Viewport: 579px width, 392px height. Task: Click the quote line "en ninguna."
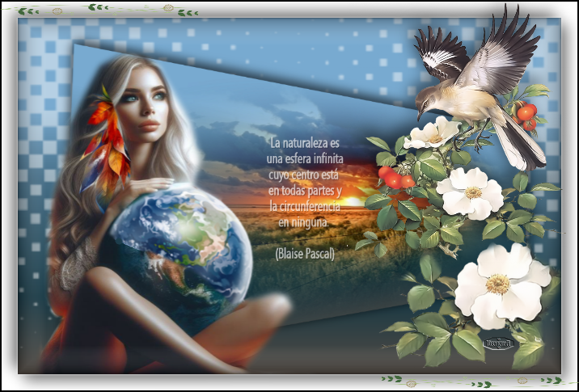[303, 221]
